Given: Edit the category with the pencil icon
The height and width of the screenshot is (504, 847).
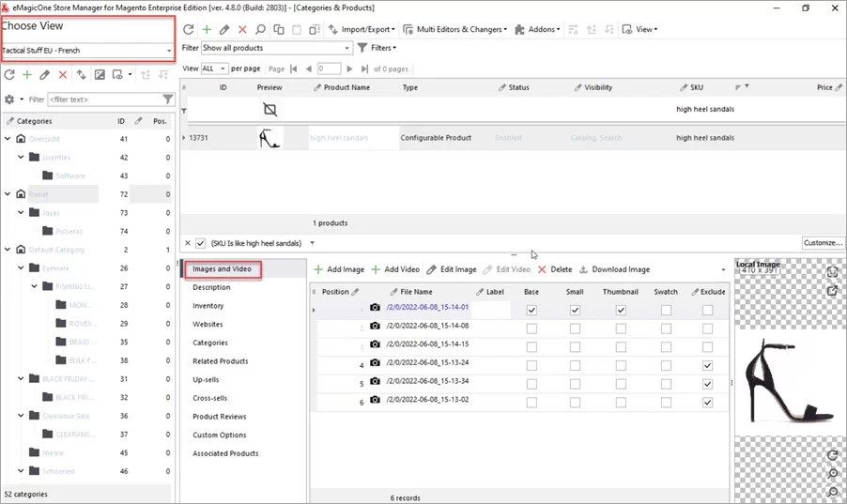Looking at the screenshot, I should pos(45,74).
